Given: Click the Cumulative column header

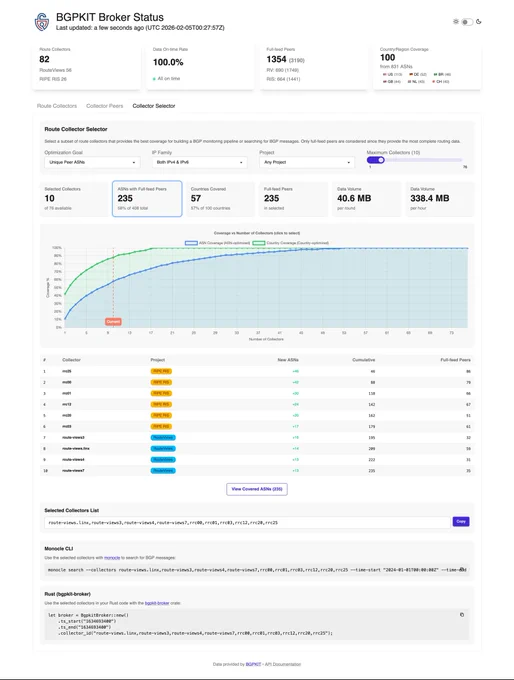Looking at the screenshot, I should tap(363, 360).
